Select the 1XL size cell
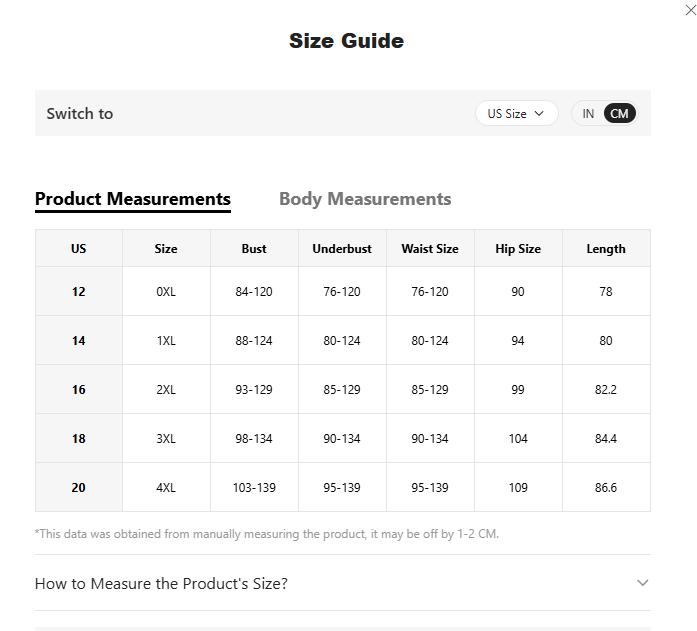The height and width of the screenshot is (631, 697). 166,341
